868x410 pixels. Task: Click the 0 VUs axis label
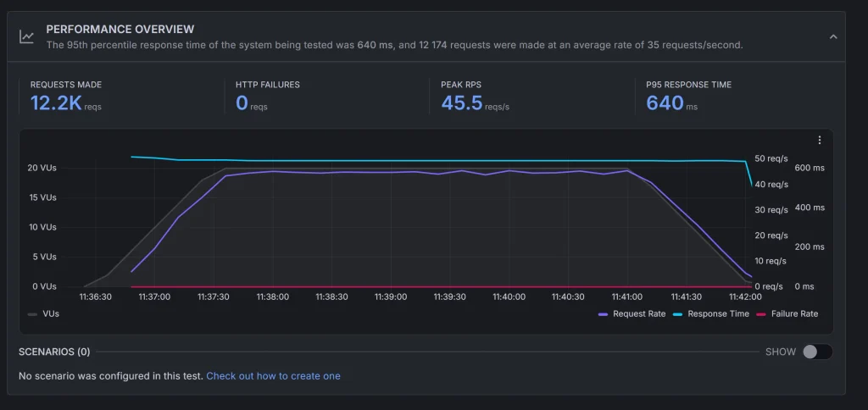point(44,286)
